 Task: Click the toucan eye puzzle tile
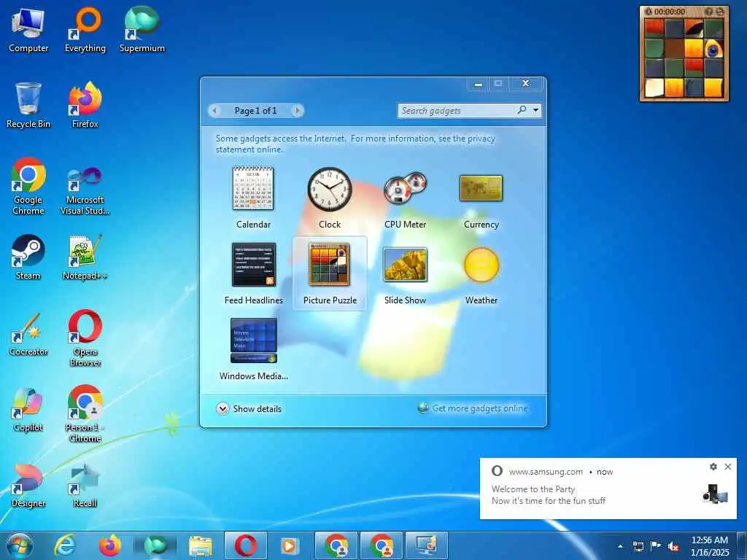click(x=713, y=48)
